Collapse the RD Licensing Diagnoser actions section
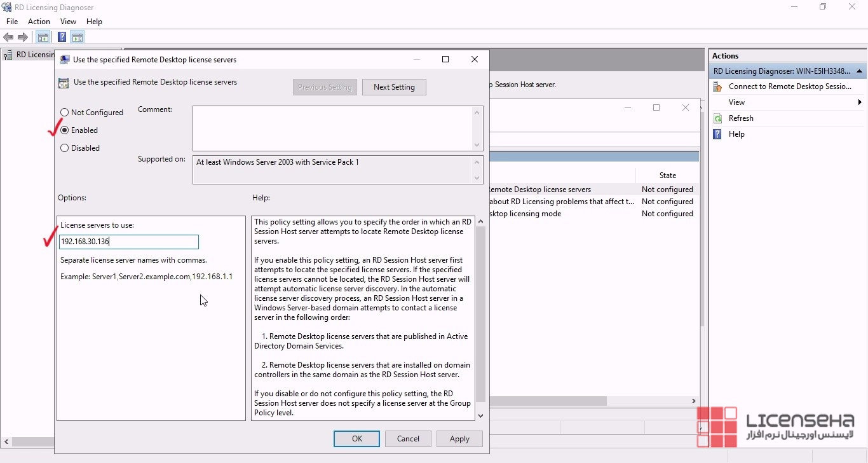The width and height of the screenshot is (868, 463). tap(859, 71)
